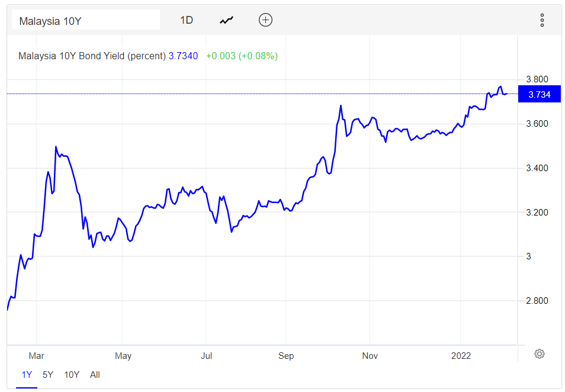Click the 2.800 axis label
This screenshot has height=392, width=565.
tap(537, 300)
